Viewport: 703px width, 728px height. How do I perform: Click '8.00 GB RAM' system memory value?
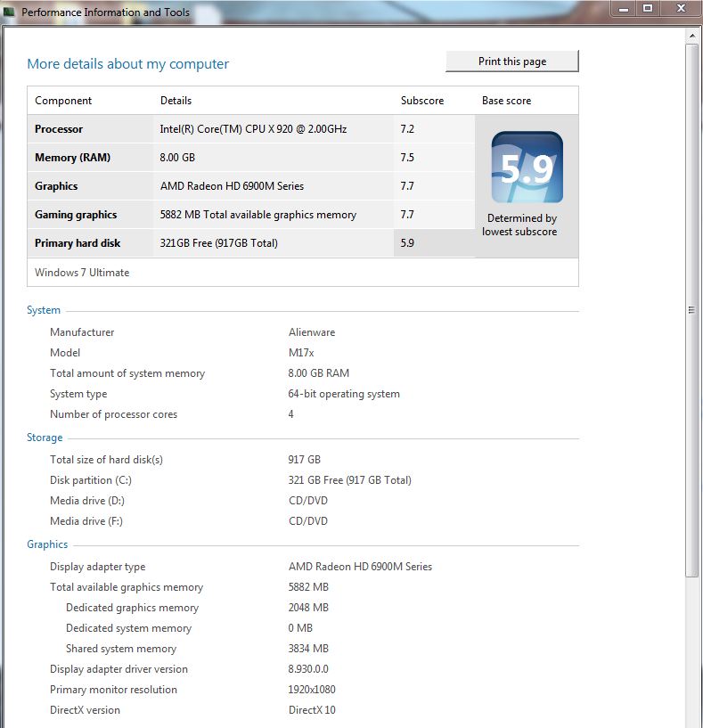tap(318, 373)
